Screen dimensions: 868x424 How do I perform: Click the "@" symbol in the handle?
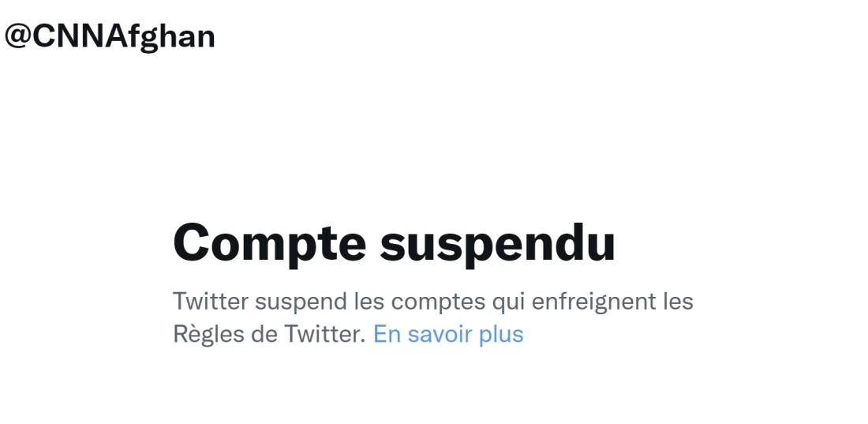tap(17, 36)
